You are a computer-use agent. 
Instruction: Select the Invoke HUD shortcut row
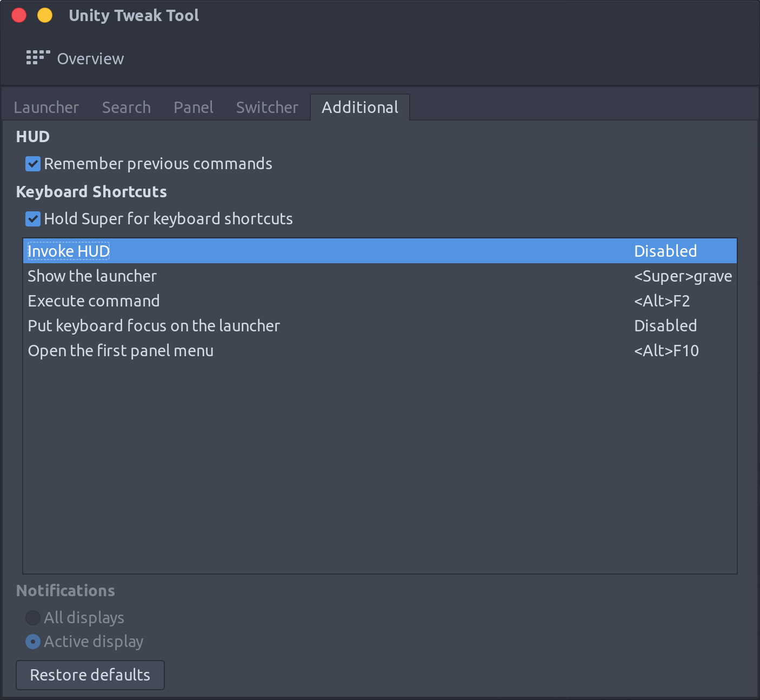click(x=380, y=251)
